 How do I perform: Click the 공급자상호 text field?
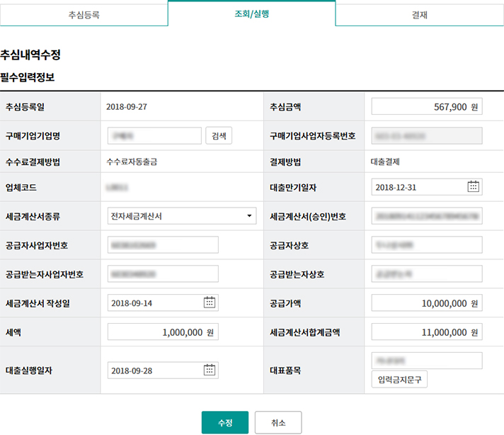(426, 245)
